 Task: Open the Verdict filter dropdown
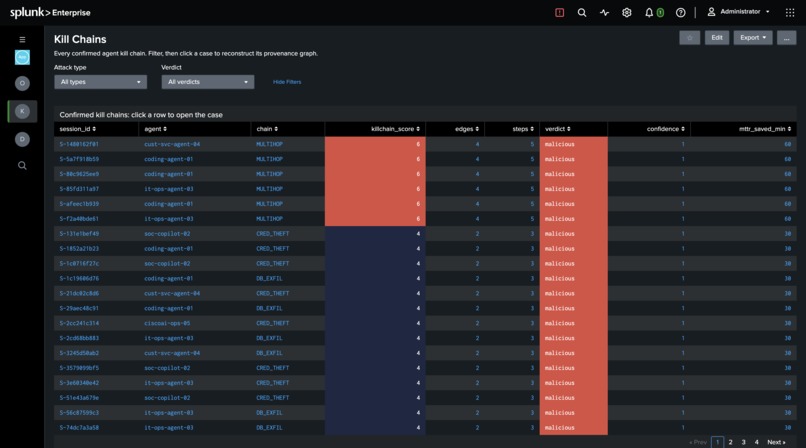[208, 82]
